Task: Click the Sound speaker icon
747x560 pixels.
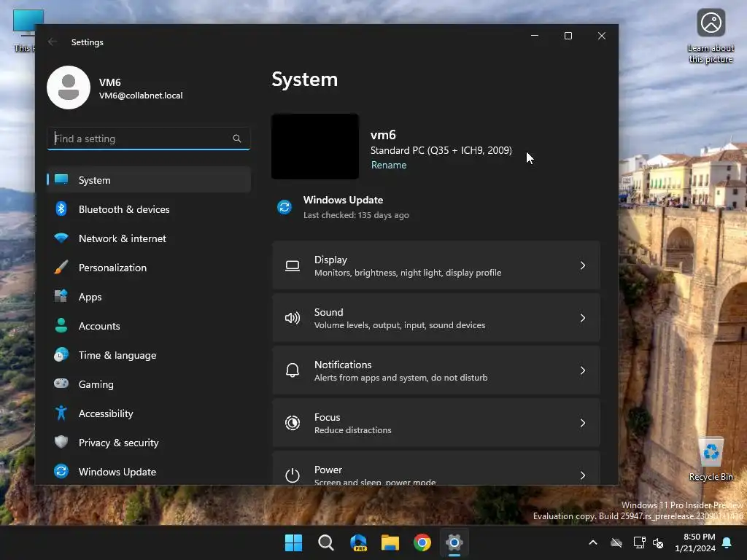Action: point(293,318)
